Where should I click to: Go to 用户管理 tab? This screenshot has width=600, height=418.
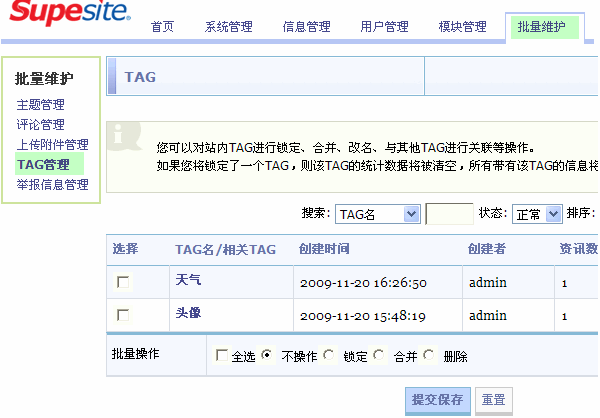[384, 27]
